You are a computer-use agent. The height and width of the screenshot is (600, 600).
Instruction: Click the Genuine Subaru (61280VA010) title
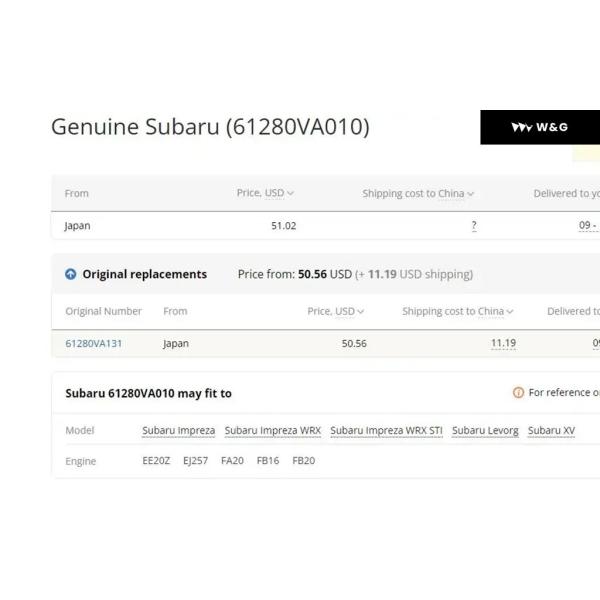coord(210,127)
